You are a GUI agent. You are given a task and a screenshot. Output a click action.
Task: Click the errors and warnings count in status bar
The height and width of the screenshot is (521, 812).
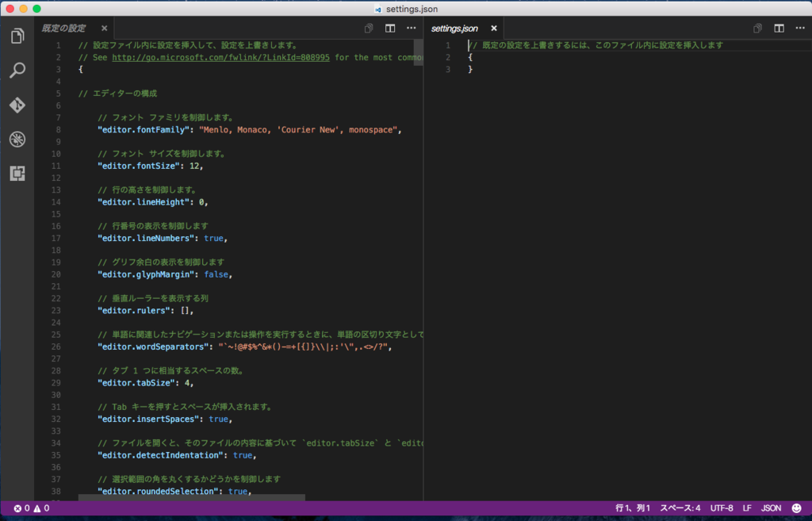click(32, 508)
